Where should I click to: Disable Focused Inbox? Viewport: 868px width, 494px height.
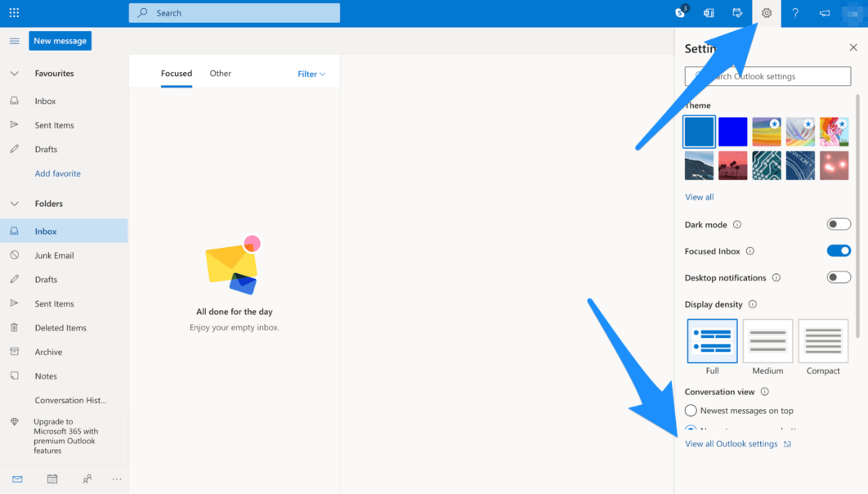(839, 250)
